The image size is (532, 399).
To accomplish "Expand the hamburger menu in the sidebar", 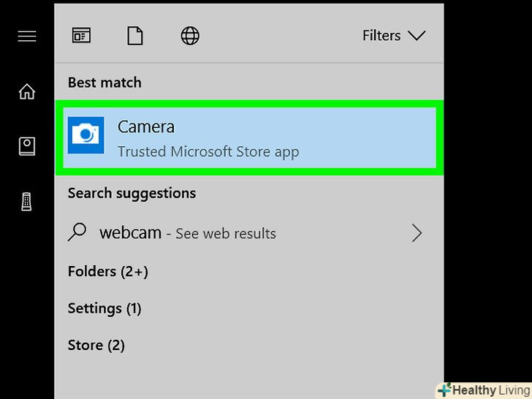I will click(27, 36).
